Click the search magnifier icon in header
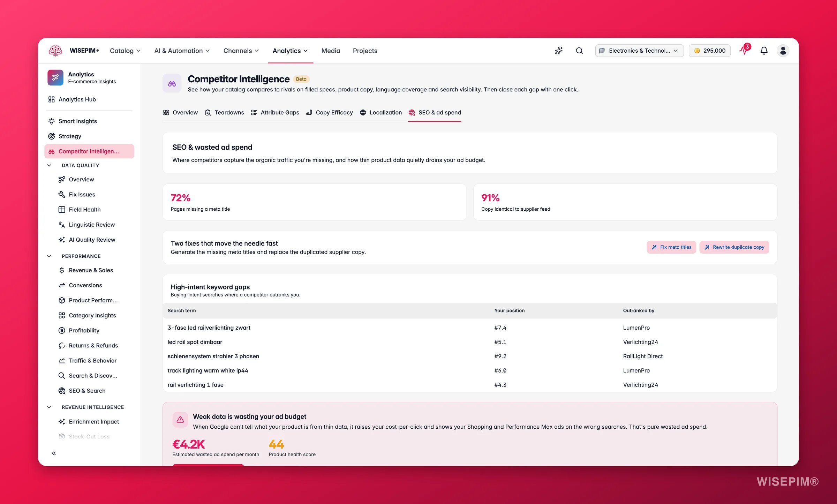Viewport: 837px width, 504px height. point(579,51)
